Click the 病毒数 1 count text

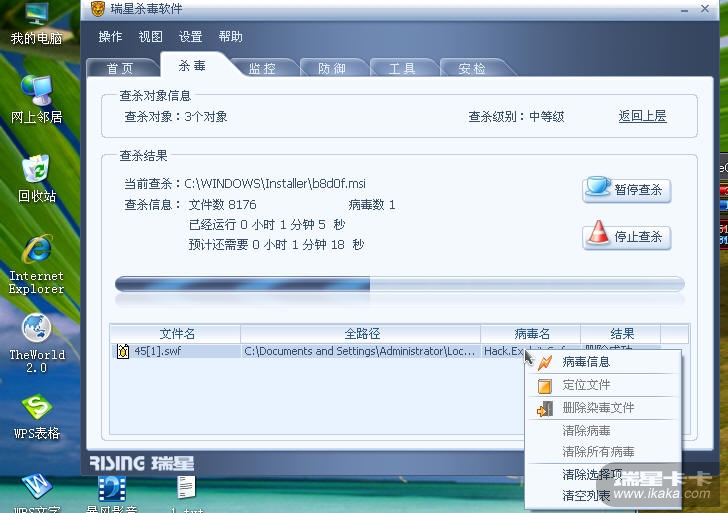click(371, 205)
